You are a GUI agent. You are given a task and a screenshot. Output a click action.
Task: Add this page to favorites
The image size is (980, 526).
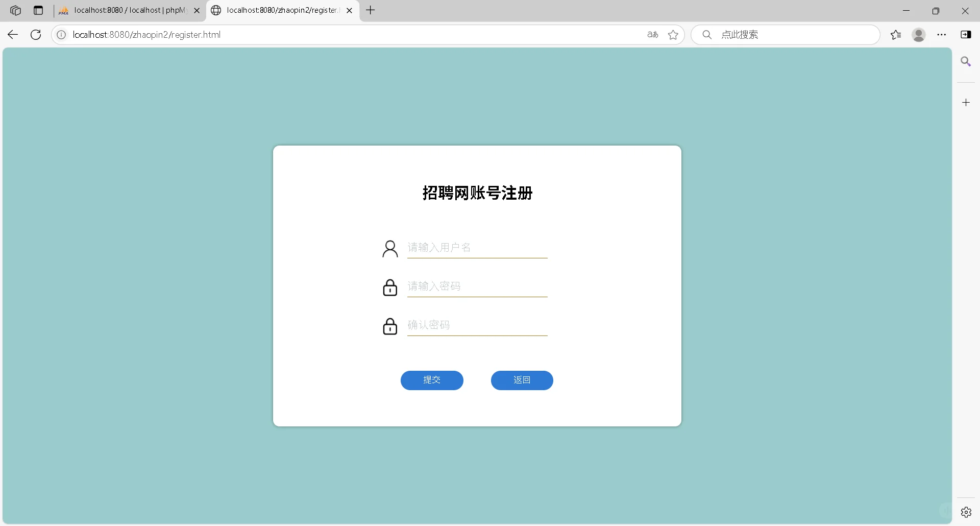click(673, 35)
